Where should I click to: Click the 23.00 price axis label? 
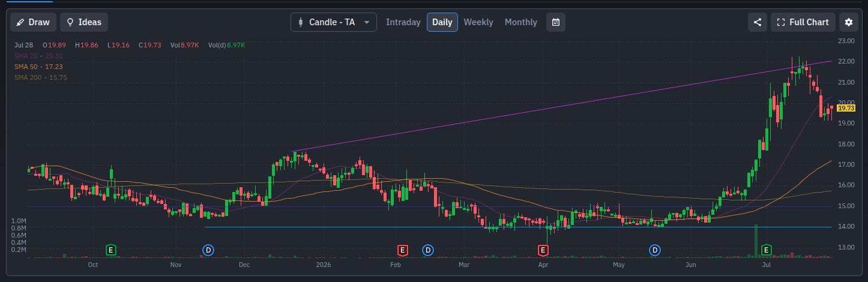click(x=846, y=41)
